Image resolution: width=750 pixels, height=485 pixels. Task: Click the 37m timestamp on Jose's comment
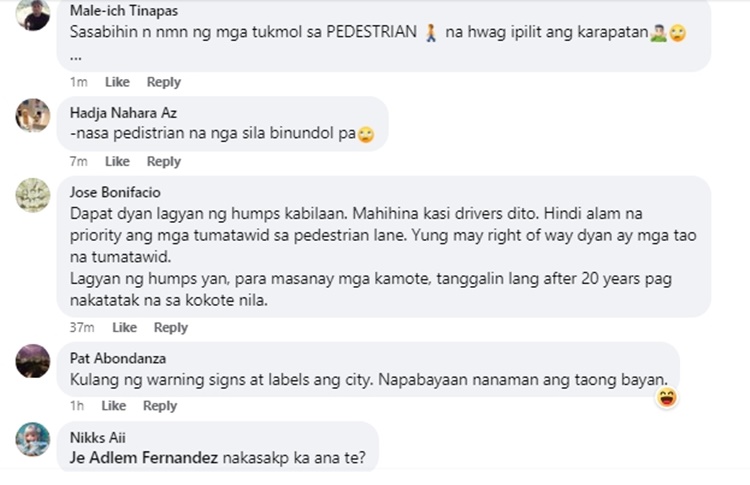tap(82, 328)
